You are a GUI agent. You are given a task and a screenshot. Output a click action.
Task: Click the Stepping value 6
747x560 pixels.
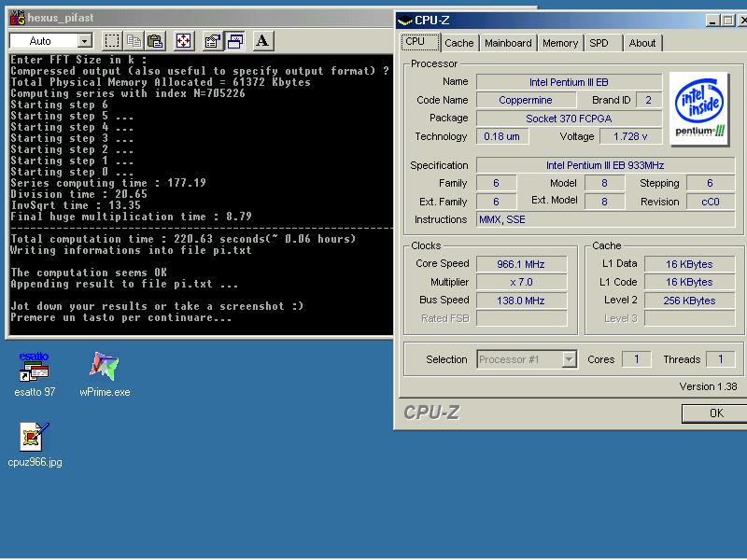click(711, 183)
